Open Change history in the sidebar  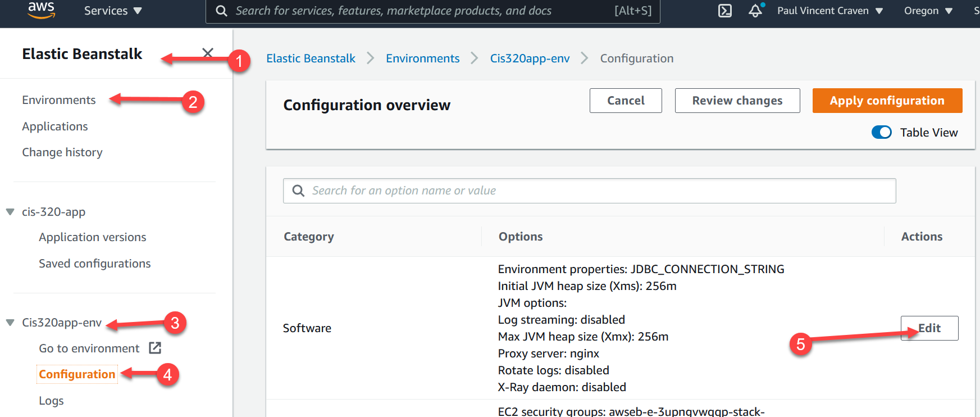(62, 152)
